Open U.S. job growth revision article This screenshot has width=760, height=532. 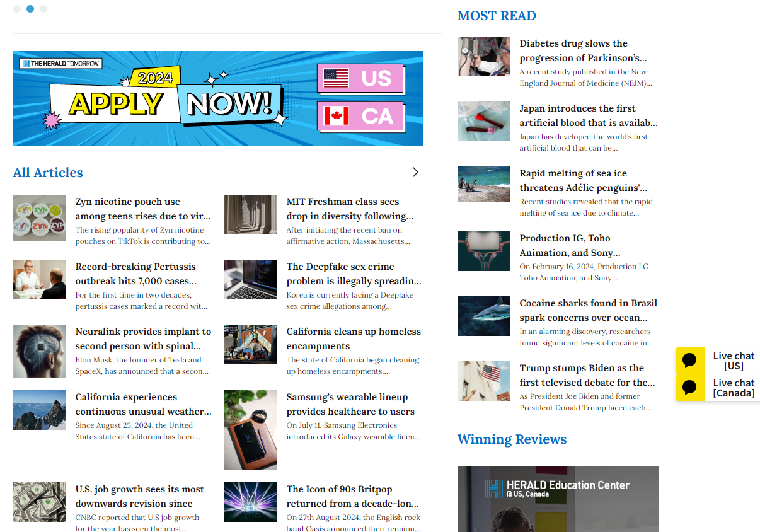140,496
